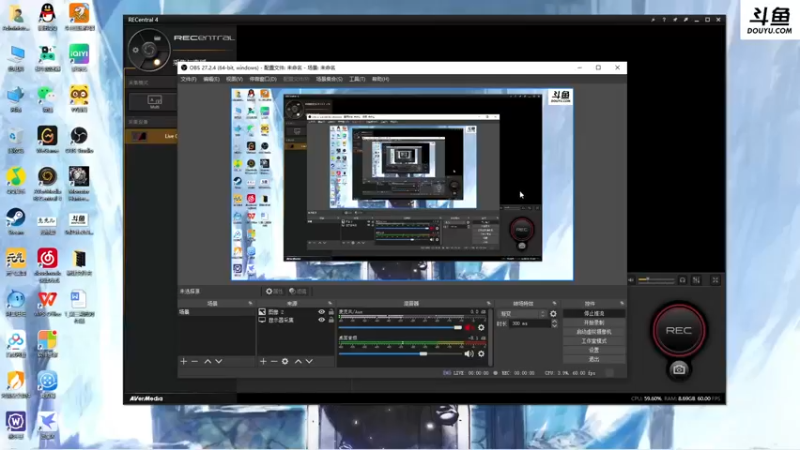
Task: Open the WPS Office desktop shortcut
Action: click(x=47, y=303)
